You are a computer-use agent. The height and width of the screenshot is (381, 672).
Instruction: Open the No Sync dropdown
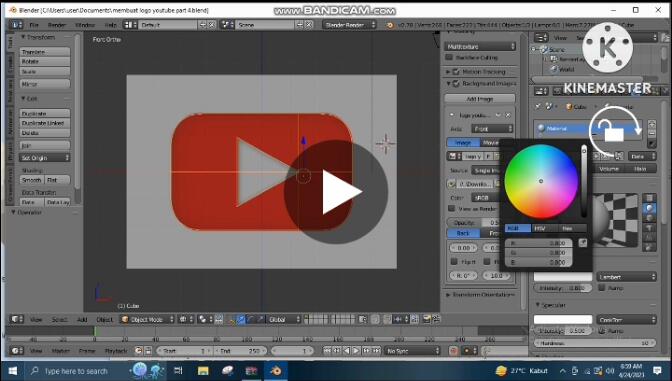pyautogui.click(x=412, y=351)
